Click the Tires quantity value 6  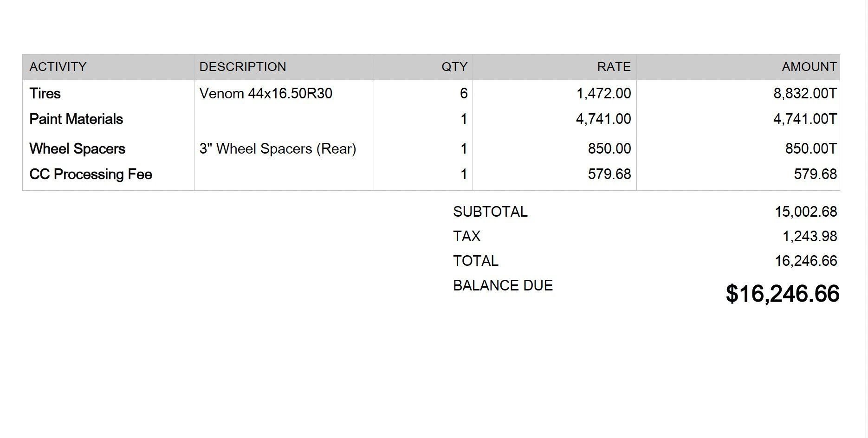463,94
